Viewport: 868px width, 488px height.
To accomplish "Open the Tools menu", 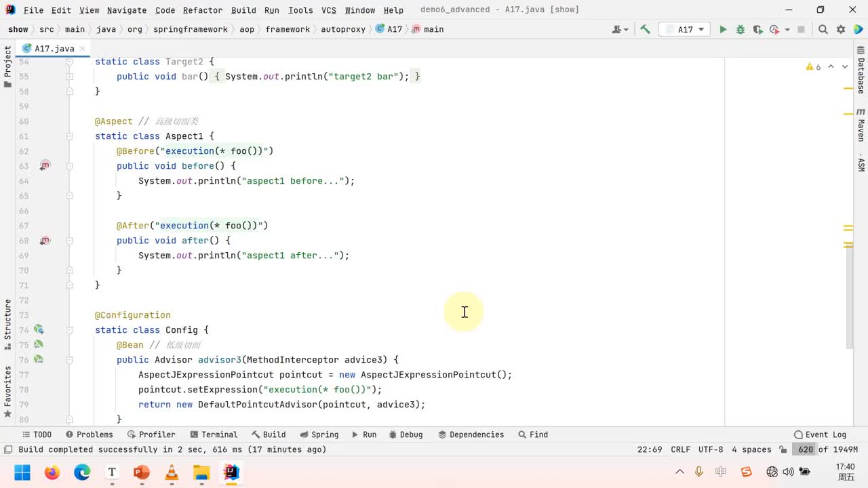I will (x=300, y=10).
